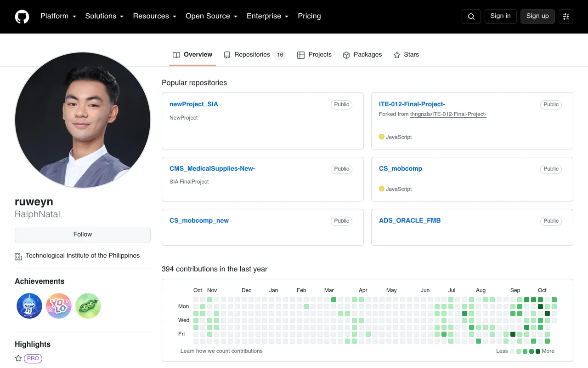The image size is (588, 368).
Task: Open the CMS_MedicalSupplies-New- repository
Action: point(212,168)
